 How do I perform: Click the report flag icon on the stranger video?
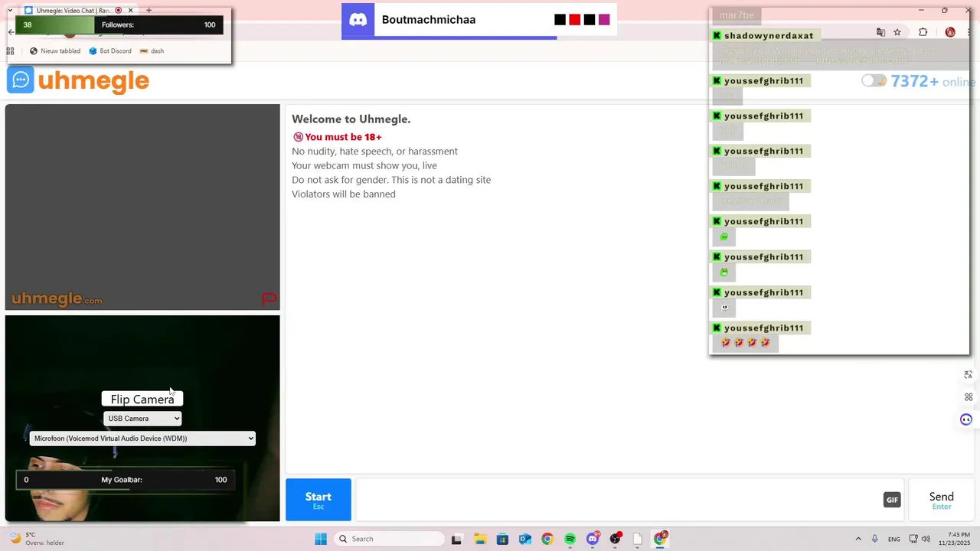(269, 299)
